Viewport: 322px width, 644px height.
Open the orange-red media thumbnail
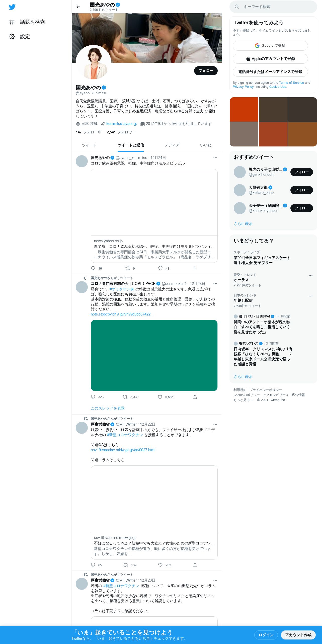pos(244,109)
